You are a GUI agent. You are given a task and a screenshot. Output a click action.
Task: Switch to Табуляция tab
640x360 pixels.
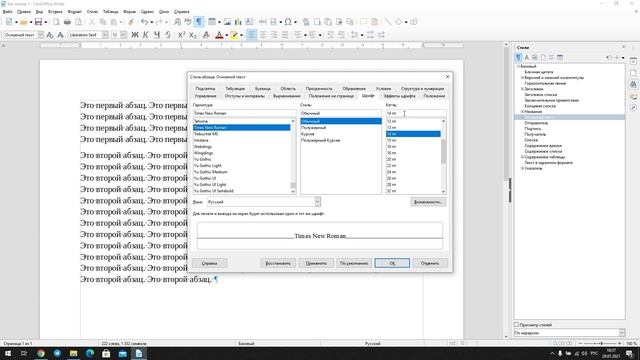(235, 89)
